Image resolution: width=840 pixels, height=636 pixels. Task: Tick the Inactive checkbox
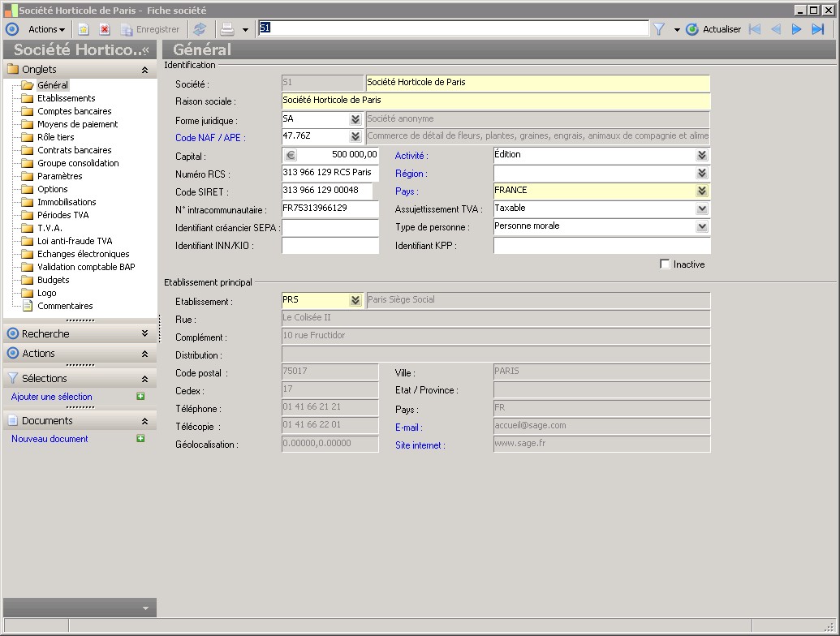pos(666,264)
